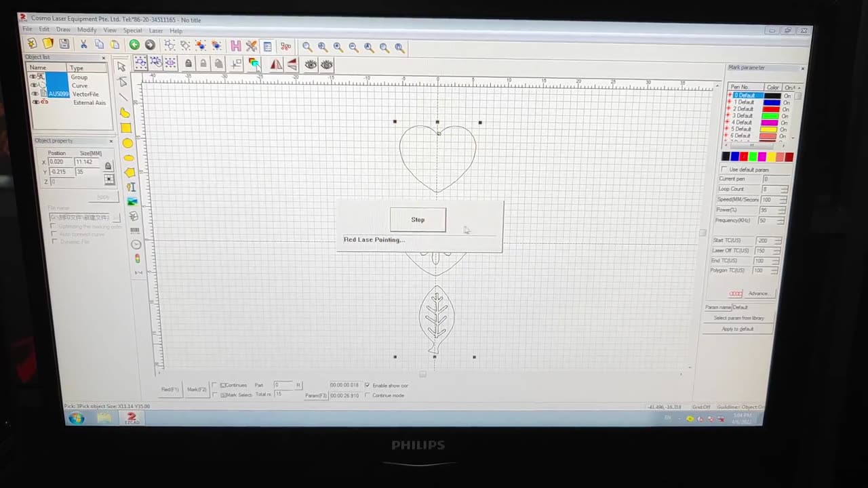Viewport: 868px width, 488px height.
Task: Click the colored overlapping squares icon
Action: pyautogui.click(x=254, y=64)
